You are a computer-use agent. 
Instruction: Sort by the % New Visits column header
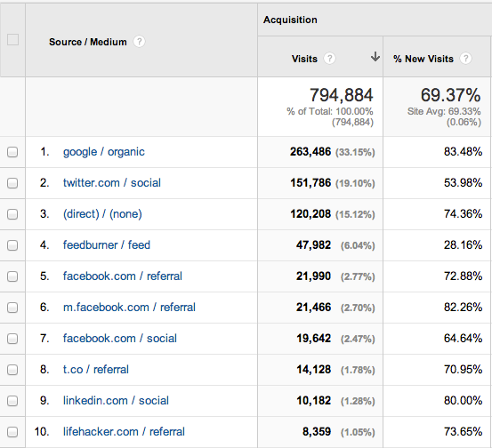423,59
